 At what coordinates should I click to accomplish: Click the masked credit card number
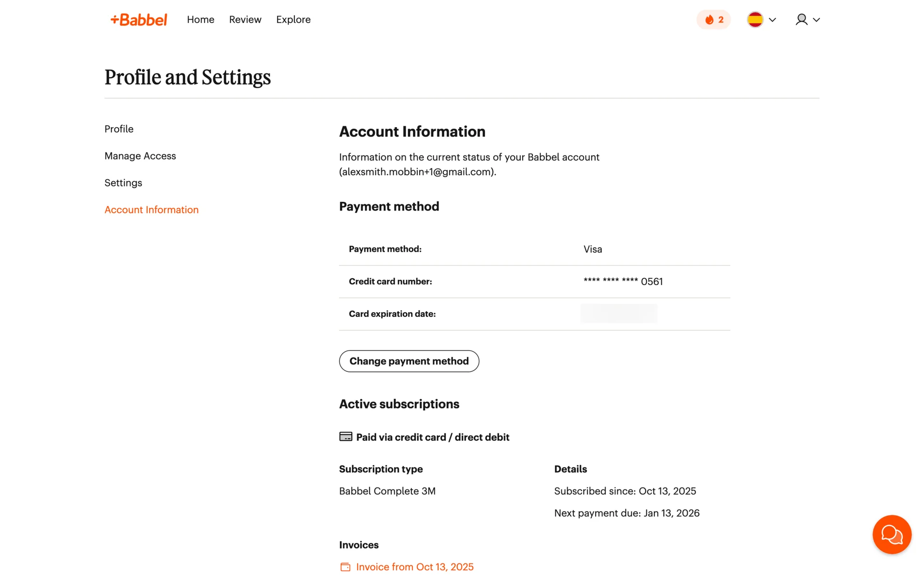[x=623, y=282]
